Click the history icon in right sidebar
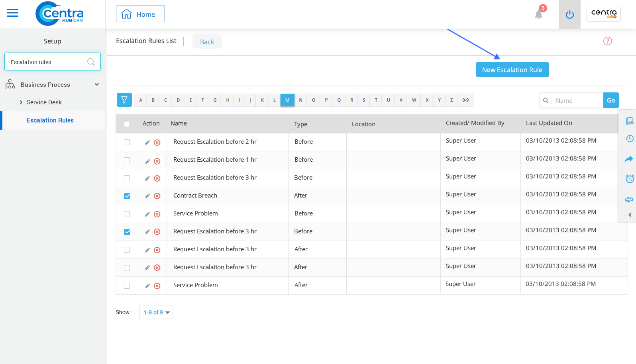Viewport: 636px width, 364px height. click(x=630, y=139)
